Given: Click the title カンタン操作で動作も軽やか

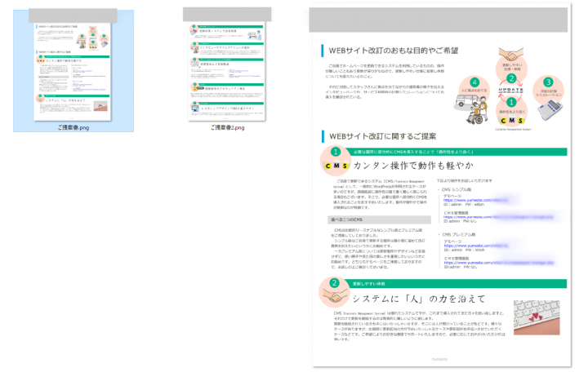Looking at the screenshot, I should click(413, 165).
